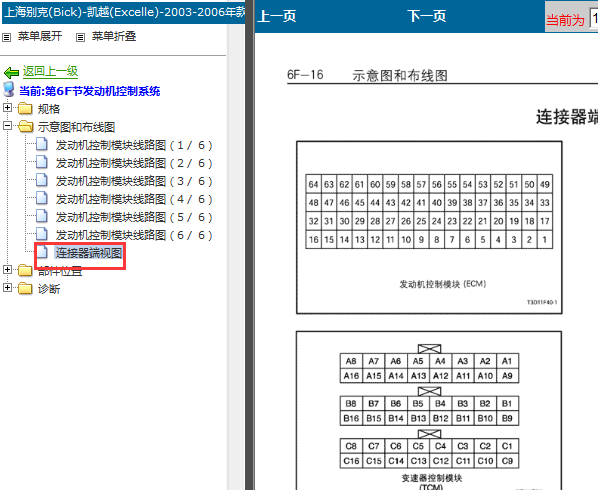Open 发动机控制模块线路图 (3/6)

pos(134,181)
